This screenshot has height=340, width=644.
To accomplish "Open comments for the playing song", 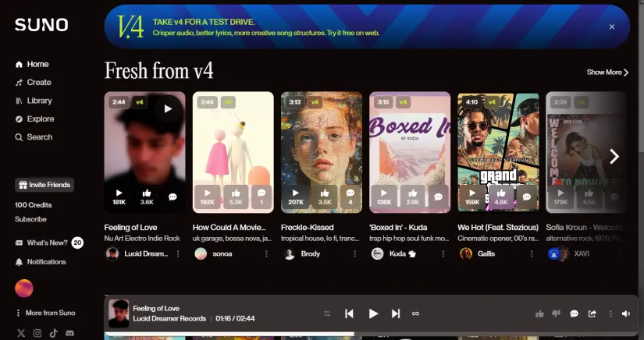I will pos(574,314).
